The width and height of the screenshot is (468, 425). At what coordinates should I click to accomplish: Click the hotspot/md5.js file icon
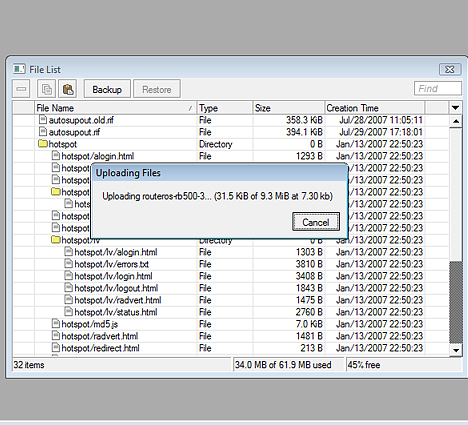pos(56,324)
